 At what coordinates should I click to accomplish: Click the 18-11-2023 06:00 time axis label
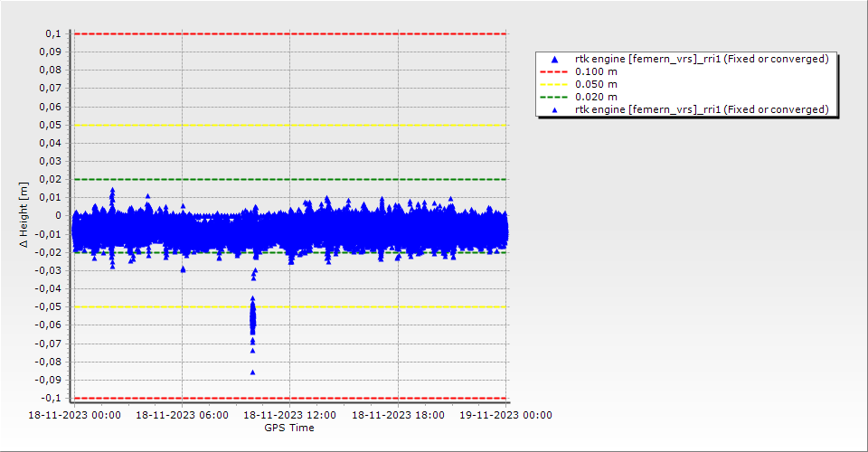coord(182,416)
